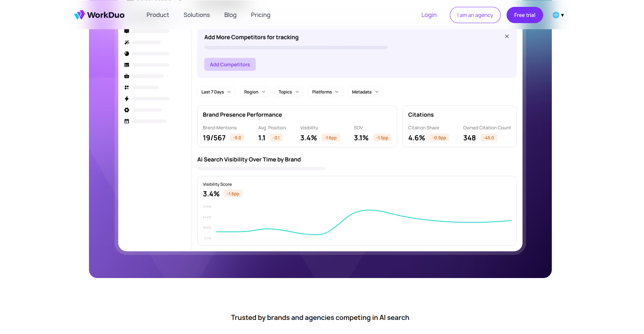Click the Visibility Score label

[x=217, y=184]
